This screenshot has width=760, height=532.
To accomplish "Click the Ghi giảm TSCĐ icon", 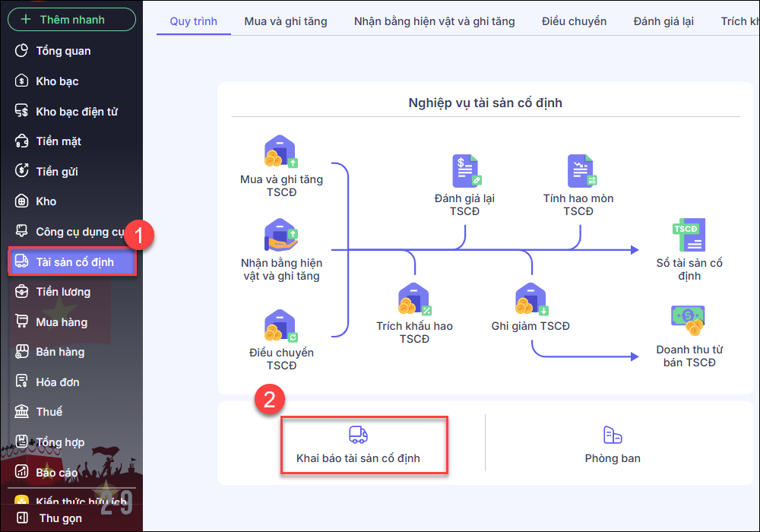I will point(530,299).
